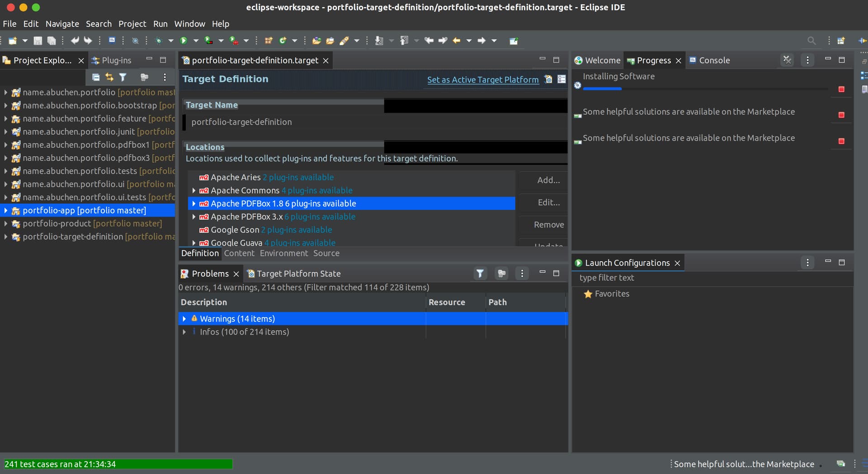
Task: Open the Navigate menu
Action: pyautogui.click(x=62, y=24)
